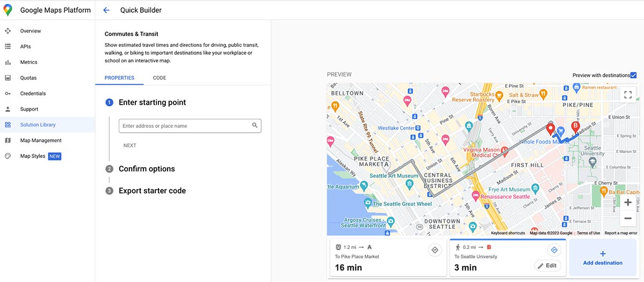Click the Commutes & Transit heading
Viewport: 644px width, 282px height.
click(132, 34)
